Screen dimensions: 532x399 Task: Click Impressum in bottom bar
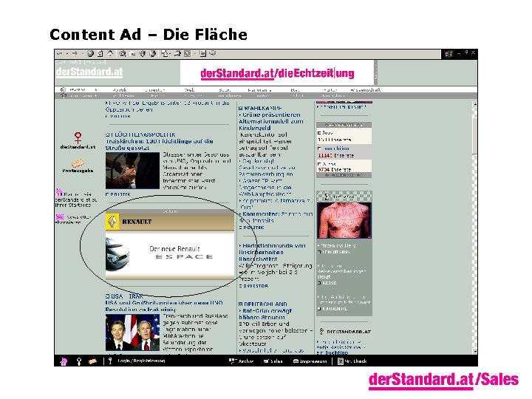[x=310, y=361]
